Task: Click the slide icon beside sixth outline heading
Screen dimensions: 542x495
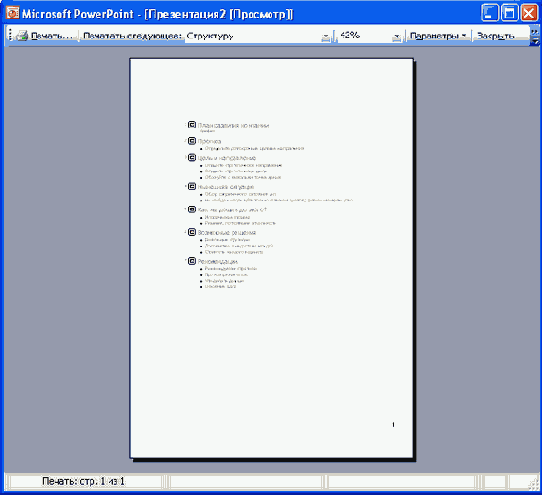Action: coord(192,232)
